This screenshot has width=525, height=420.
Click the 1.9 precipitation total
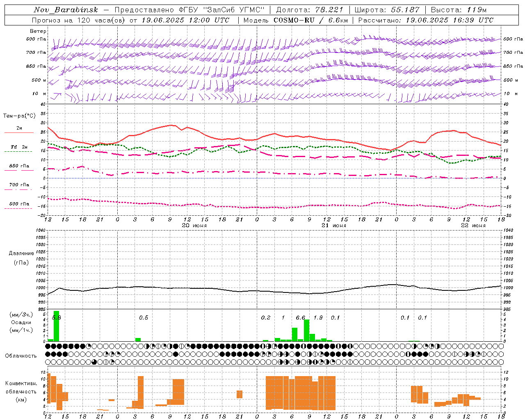click(x=318, y=317)
